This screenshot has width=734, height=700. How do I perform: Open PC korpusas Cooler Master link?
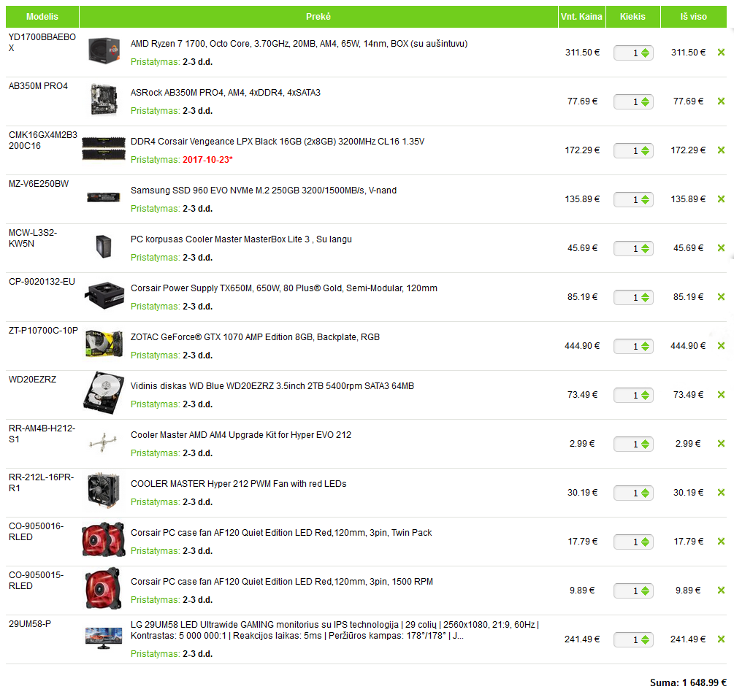pyautogui.click(x=241, y=239)
